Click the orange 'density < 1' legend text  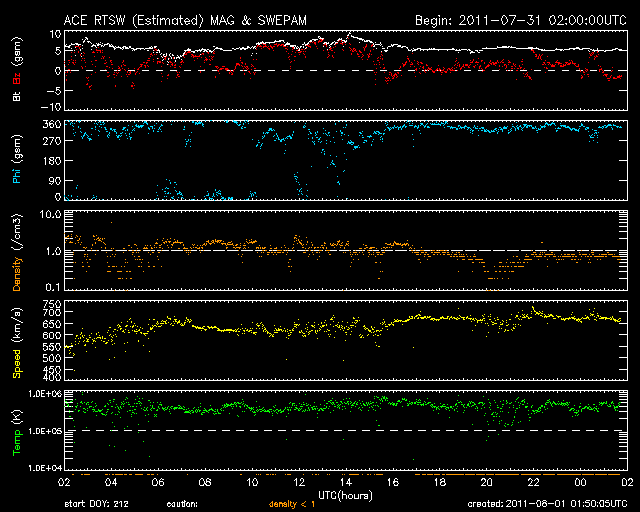coord(292,504)
